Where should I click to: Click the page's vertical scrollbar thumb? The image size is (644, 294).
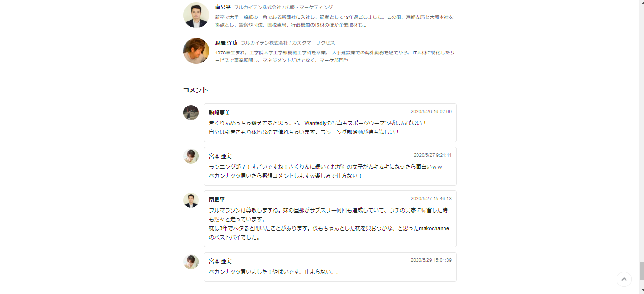tap(641, 271)
